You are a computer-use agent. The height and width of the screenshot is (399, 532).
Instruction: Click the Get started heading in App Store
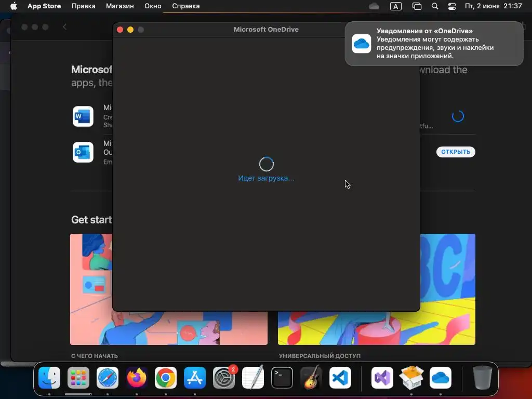click(x=91, y=220)
